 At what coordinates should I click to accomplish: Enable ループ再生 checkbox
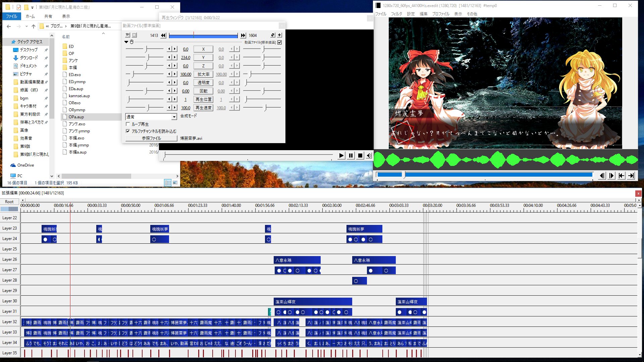(x=128, y=124)
